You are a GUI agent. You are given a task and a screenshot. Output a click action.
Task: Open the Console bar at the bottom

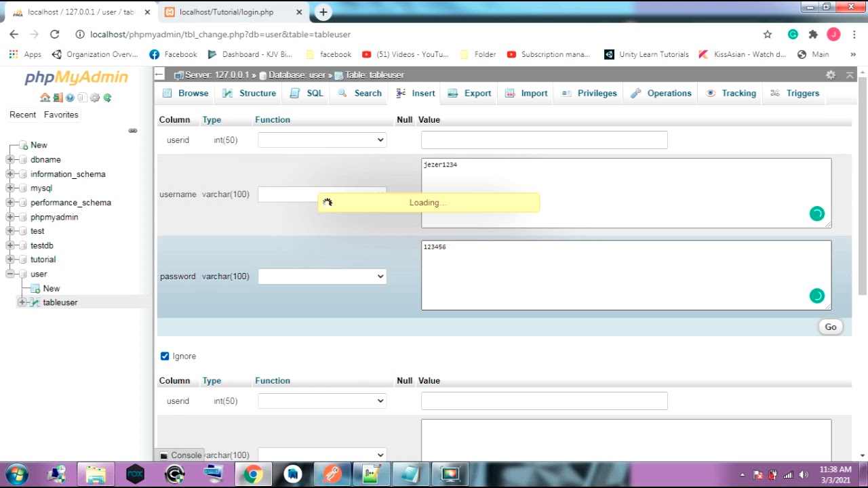180,455
